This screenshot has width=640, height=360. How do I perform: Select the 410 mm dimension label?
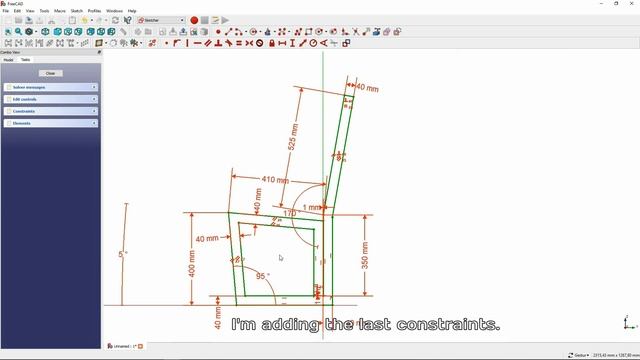(275, 180)
